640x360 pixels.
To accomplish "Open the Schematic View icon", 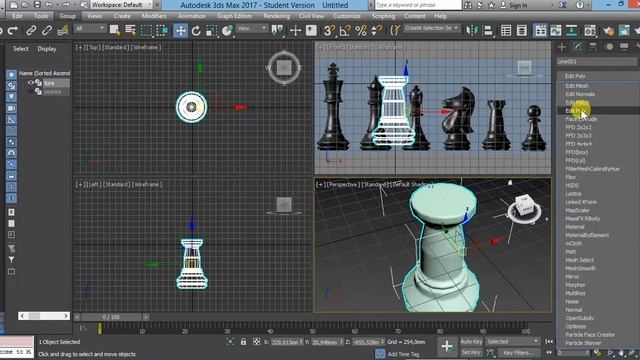I will click(571, 31).
